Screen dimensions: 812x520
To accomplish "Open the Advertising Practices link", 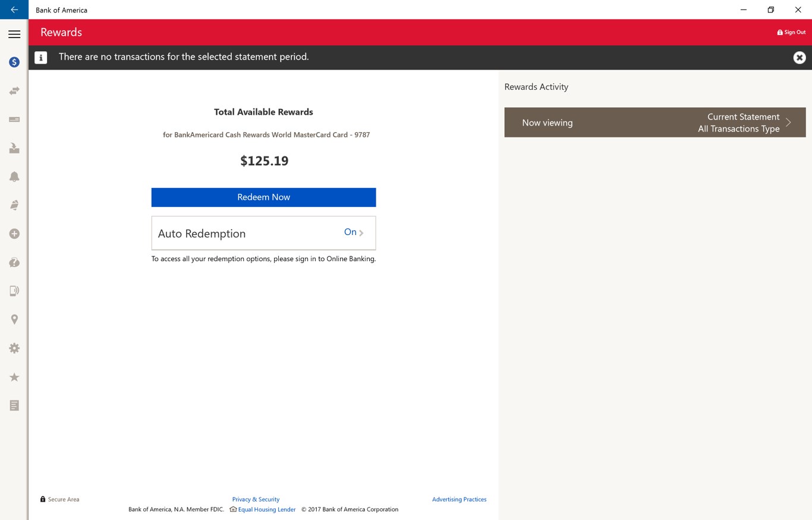I will [x=459, y=499].
